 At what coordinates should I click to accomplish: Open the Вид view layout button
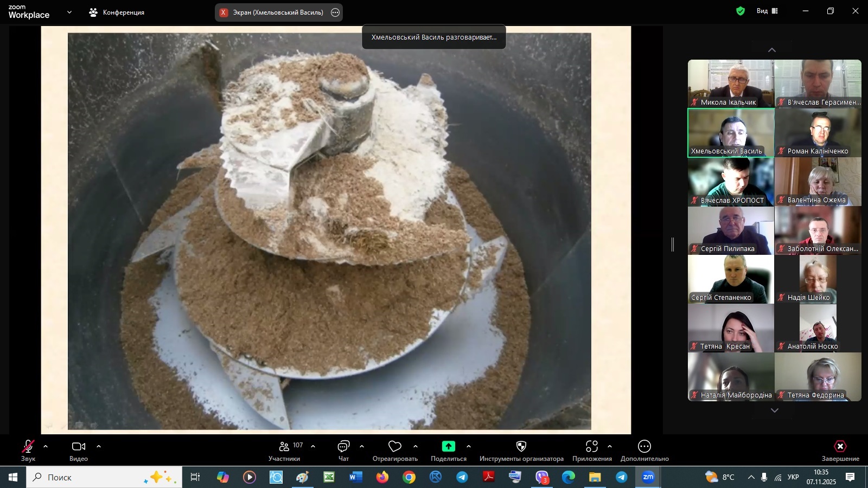coord(767,11)
